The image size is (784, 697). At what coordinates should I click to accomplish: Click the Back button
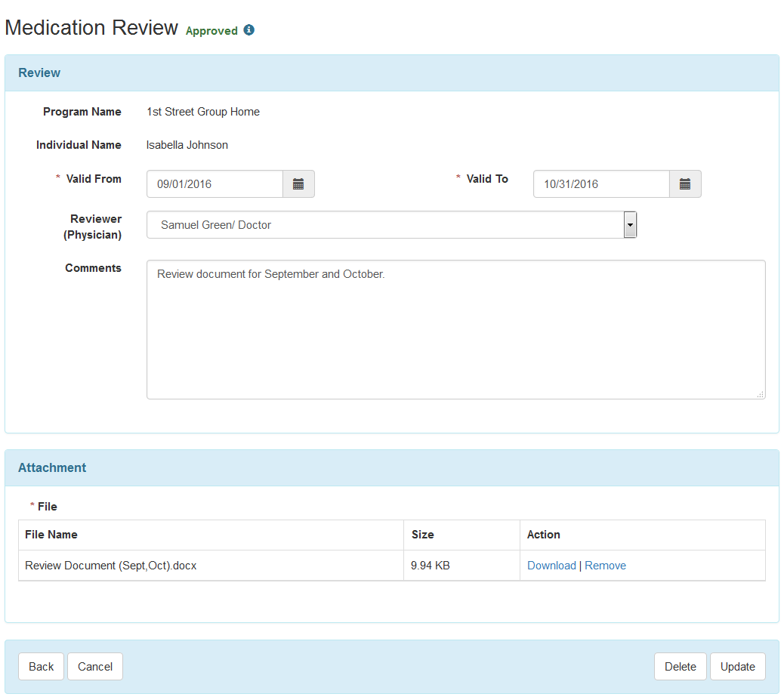(41, 667)
